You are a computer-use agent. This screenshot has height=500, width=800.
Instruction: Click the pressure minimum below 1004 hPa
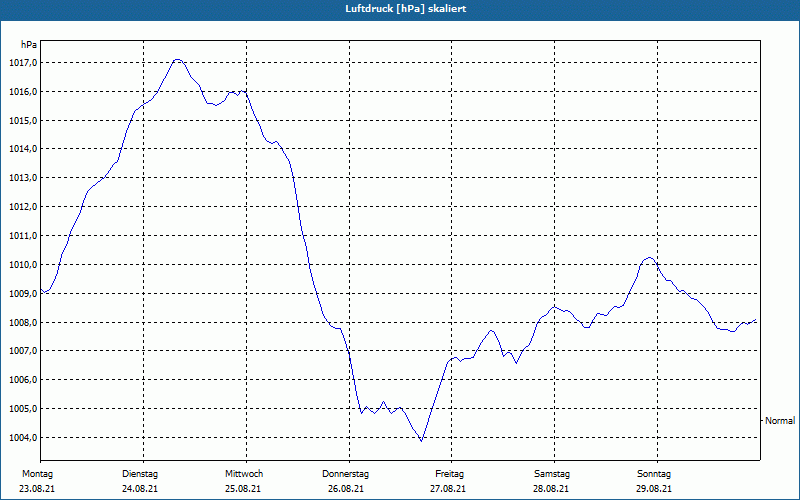tap(421, 440)
